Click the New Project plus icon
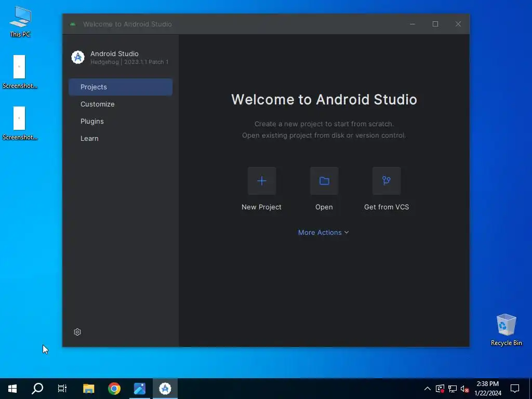532x399 pixels. (262, 181)
